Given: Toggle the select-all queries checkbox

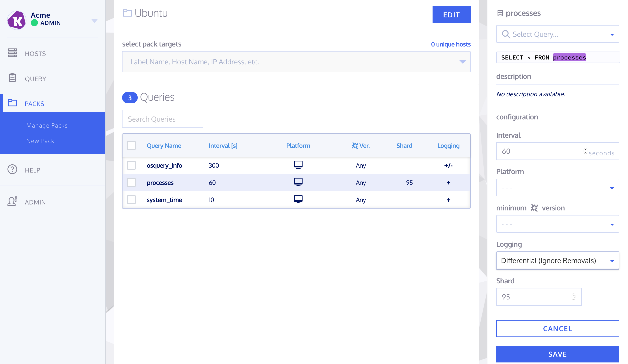Looking at the screenshot, I should tap(131, 145).
